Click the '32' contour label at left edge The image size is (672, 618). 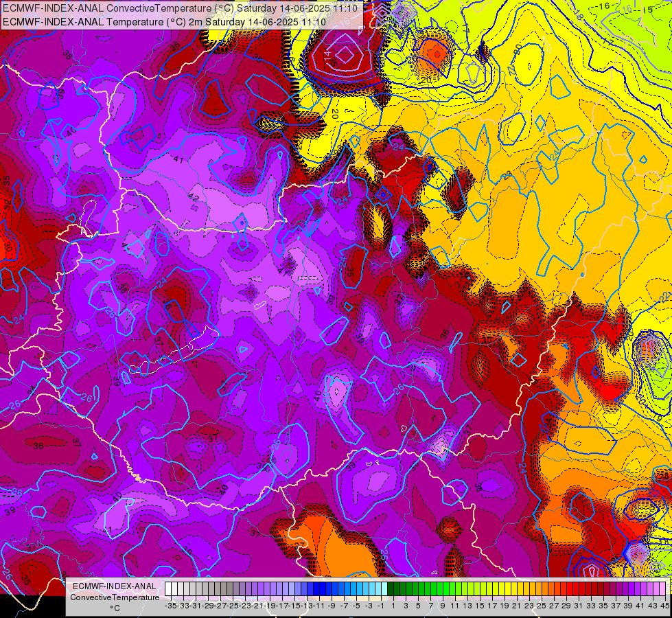[x=7, y=205]
